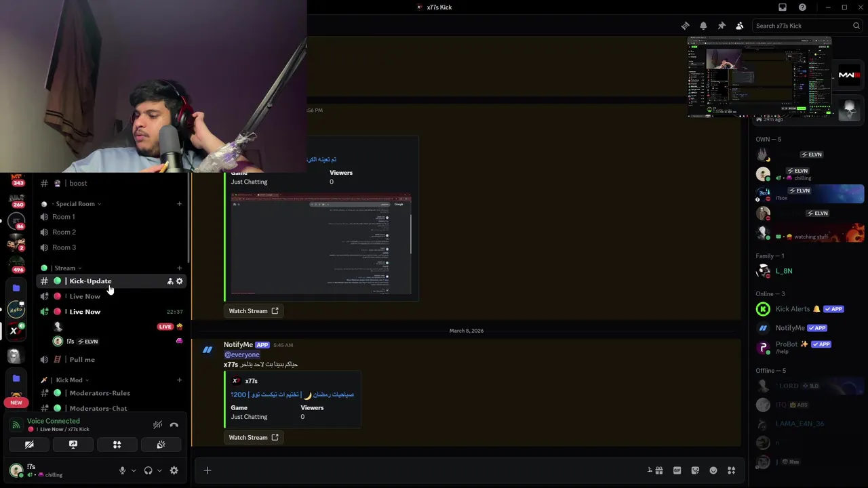
Task: Add channel to Kick Mod category
Action: [x=180, y=380]
